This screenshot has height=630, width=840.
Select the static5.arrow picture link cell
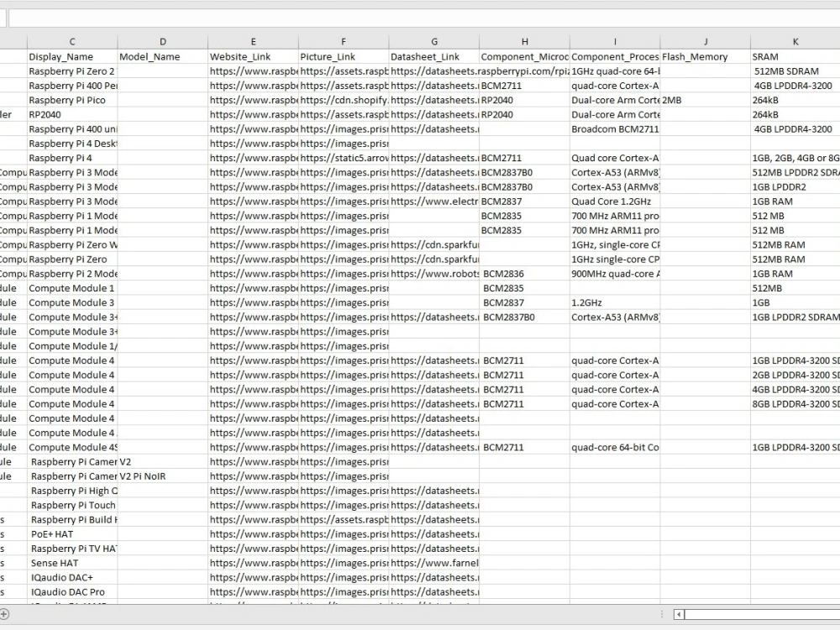(x=344, y=158)
